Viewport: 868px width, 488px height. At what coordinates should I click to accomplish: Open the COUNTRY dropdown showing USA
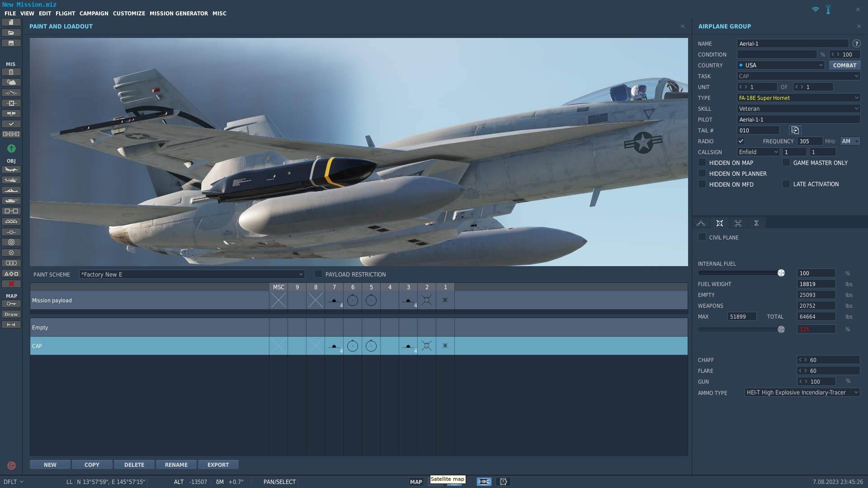(781, 65)
